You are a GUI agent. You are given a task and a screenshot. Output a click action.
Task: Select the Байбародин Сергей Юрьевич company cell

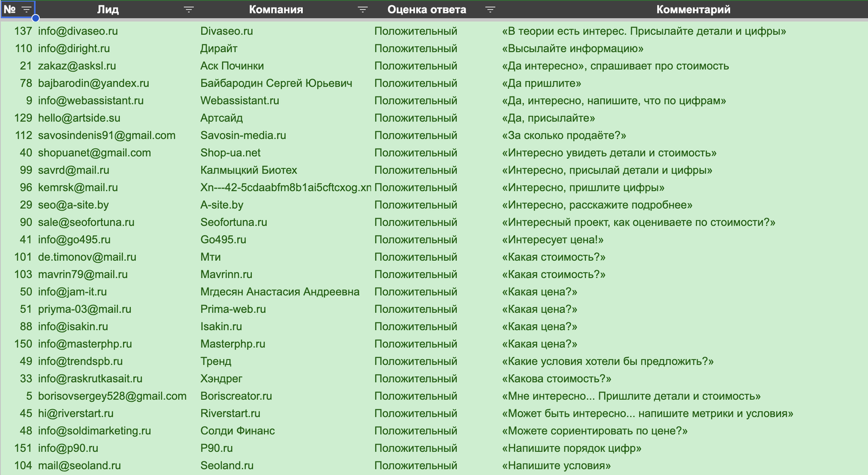(276, 83)
